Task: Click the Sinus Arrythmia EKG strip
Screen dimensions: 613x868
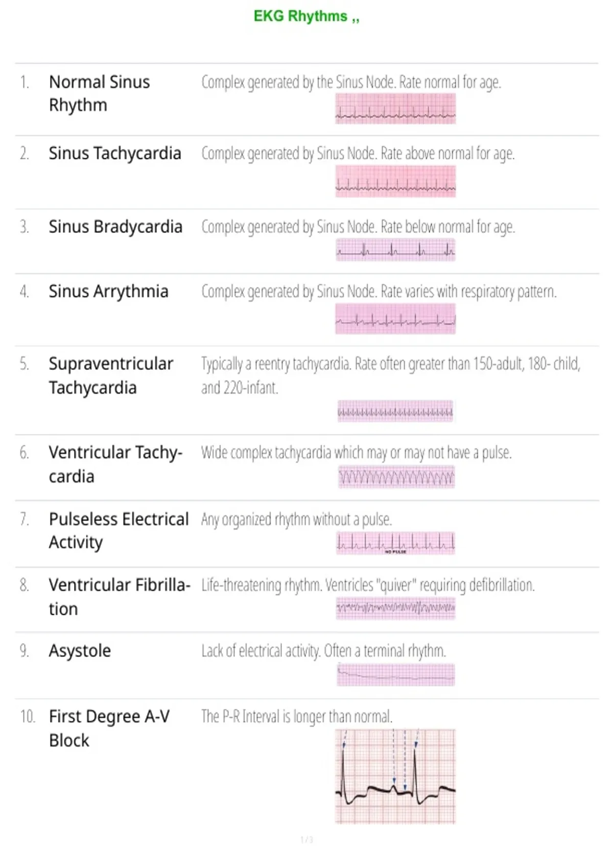Action: pyautogui.click(x=395, y=319)
